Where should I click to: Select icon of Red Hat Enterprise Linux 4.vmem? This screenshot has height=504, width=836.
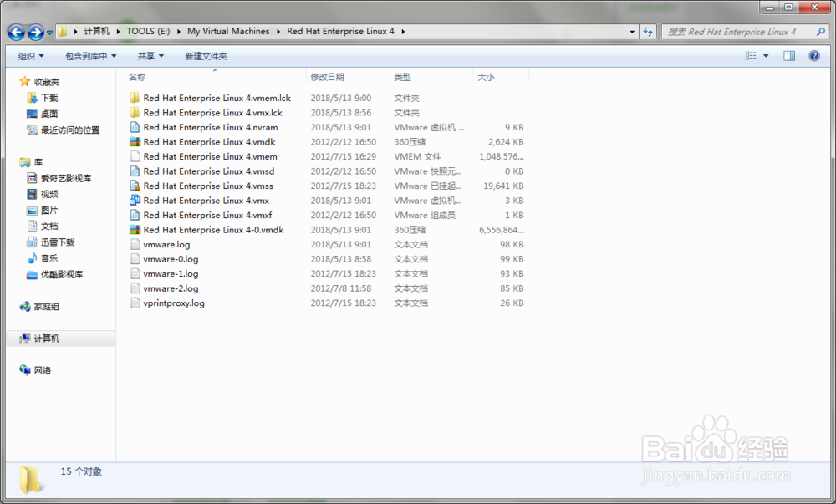click(135, 156)
